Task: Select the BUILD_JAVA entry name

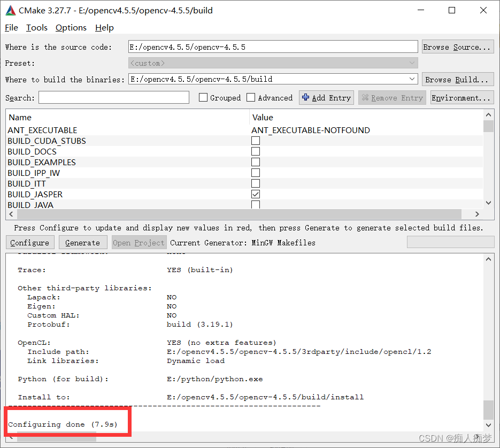Action: [x=30, y=205]
